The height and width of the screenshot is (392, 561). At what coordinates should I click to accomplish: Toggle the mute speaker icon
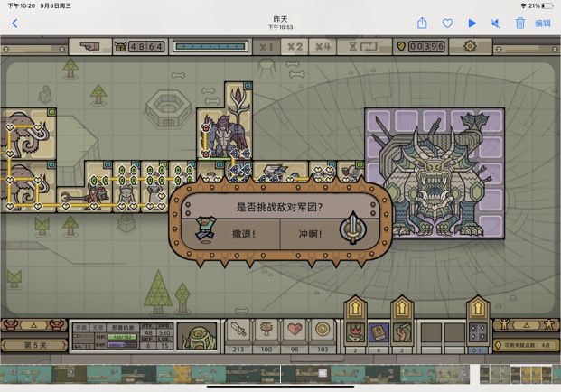pos(496,23)
